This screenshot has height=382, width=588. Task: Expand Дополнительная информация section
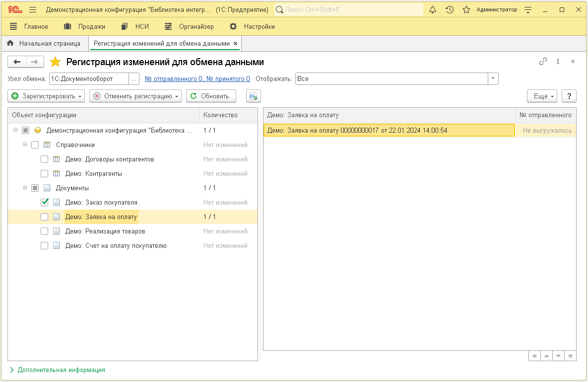pyautogui.click(x=57, y=370)
